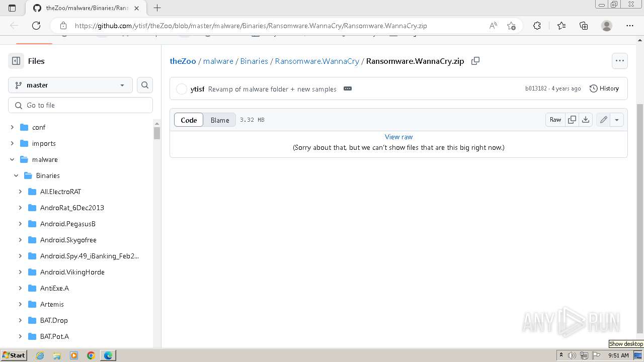Show hidden tray icons arrow
This screenshot has height=362, width=644.
point(561,355)
